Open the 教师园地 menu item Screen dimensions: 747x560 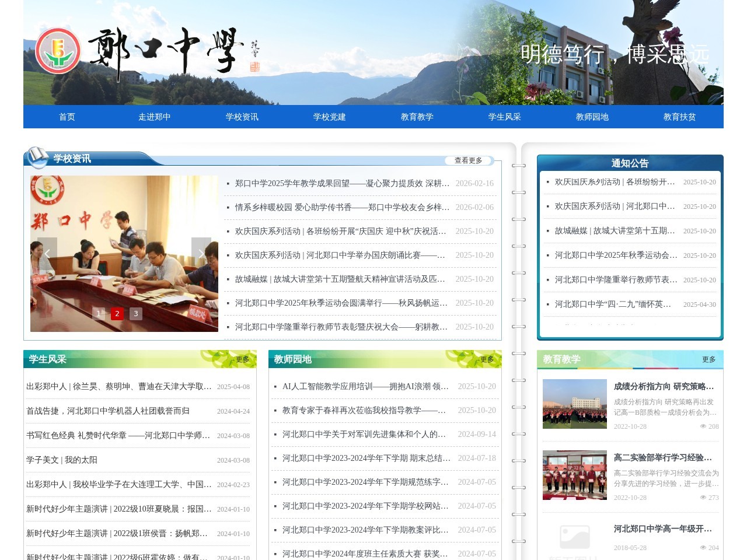(592, 117)
